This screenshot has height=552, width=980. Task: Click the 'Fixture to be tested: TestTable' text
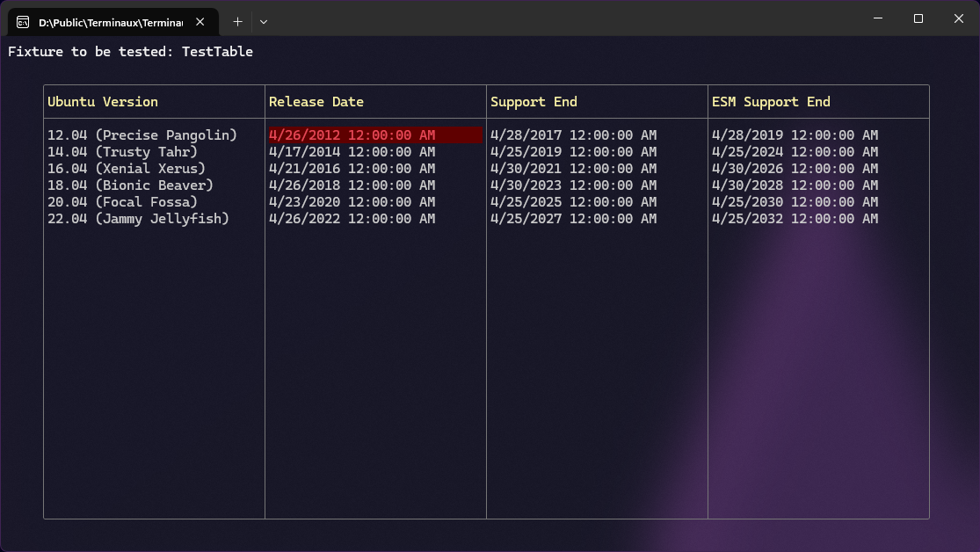tap(130, 52)
